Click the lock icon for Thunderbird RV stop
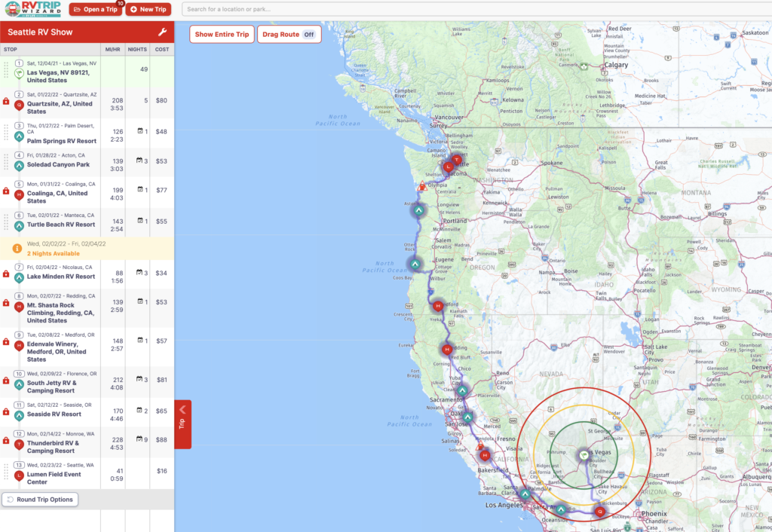Screen dimensions: 772x532 point(6,441)
